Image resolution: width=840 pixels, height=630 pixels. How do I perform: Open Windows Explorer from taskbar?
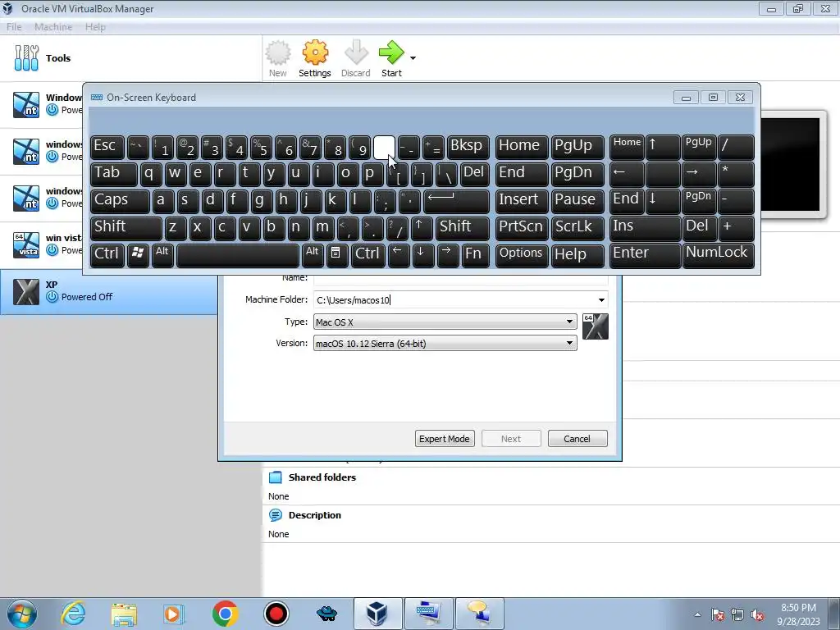[124, 614]
